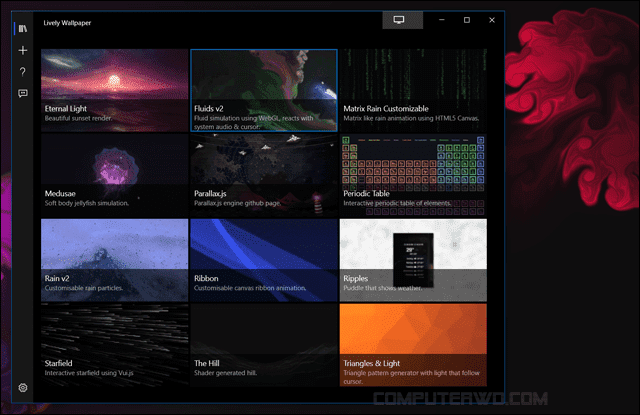Choose the Starfield wallpaper tile
The width and height of the screenshot is (640, 415).
pyautogui.click(x=115, y=345)
